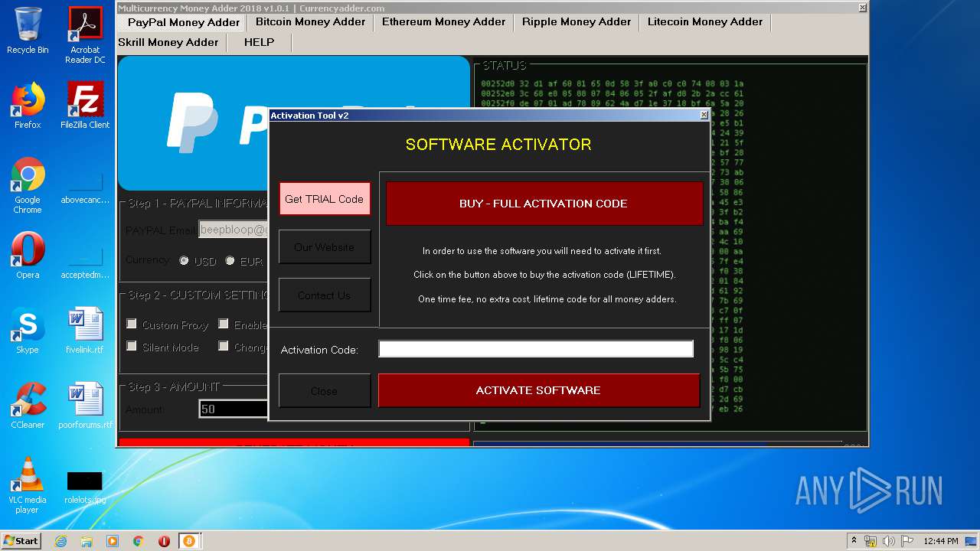Show hidden tray icons arrow
The width and height of the screenshot is (980, 551).
(854, 540)
